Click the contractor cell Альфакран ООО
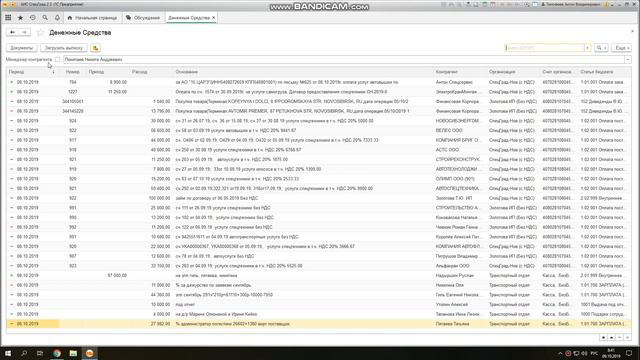Viewport: 640px width, 360px height. [x=460, y=266]
